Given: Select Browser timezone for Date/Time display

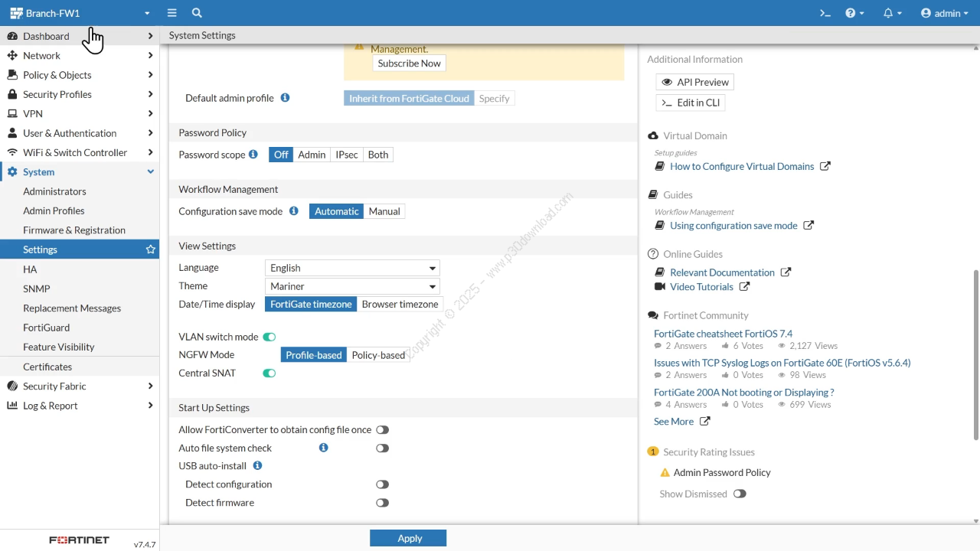Looking at the screenshot, I should pyautogui.click(x=400, y=304).
